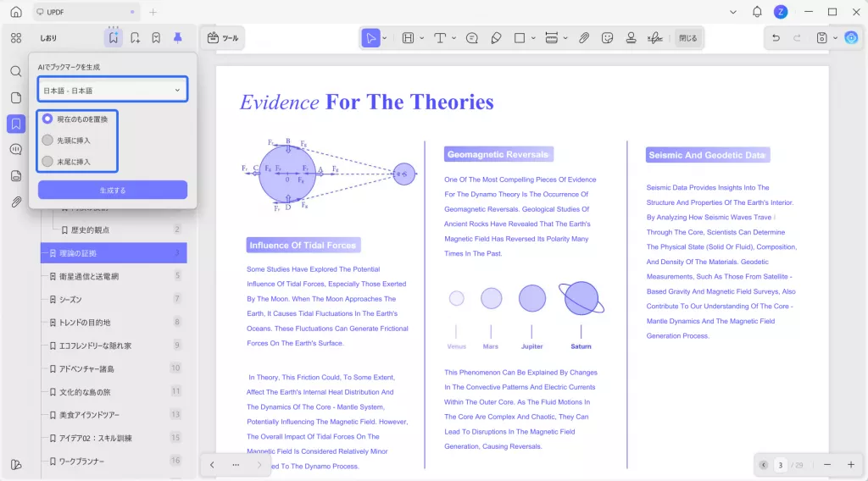Open the ツール tools menu
This screenshot has height=481, width=868.
(x=223, y=38)
